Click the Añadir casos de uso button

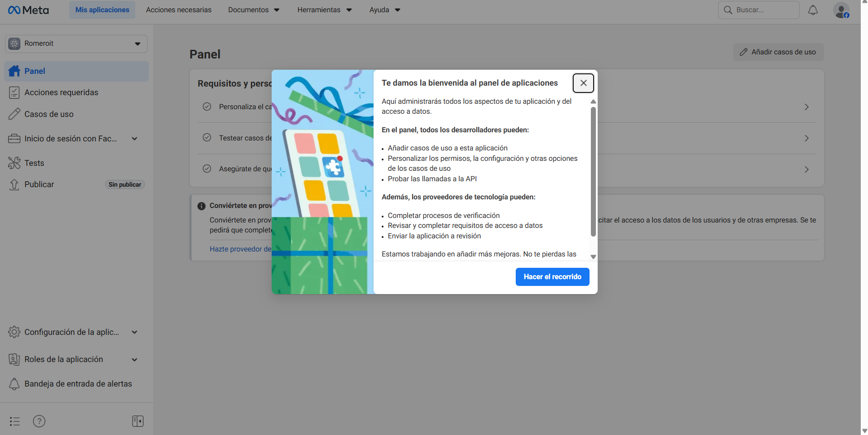pyautogui.click(x=778, y=52)
